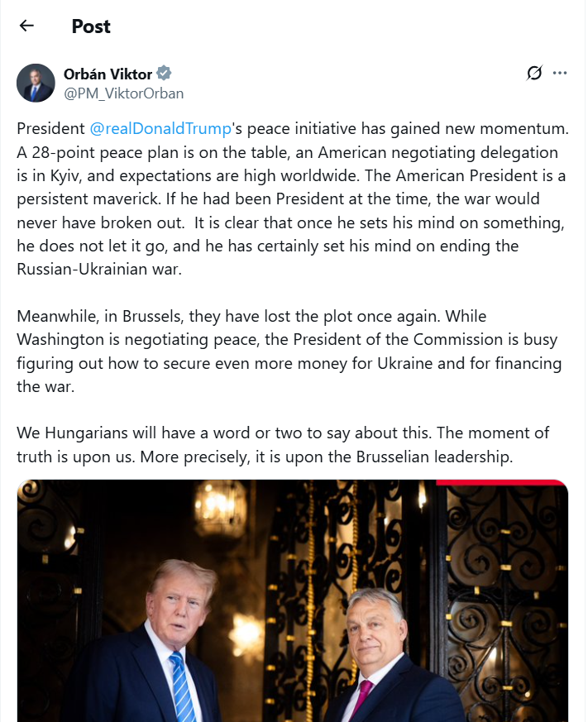Open the three-dot more options menu
Image resolution: width=588 pixels, height=722 pixels.
[x=560, y=74]
